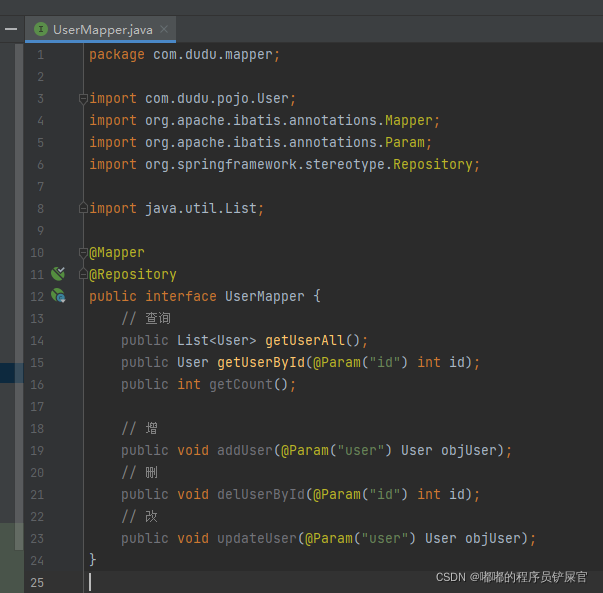Screen dimensions: 603x593
Task: Toggle the fold marker at line 8
Action: tap(83, 208)
